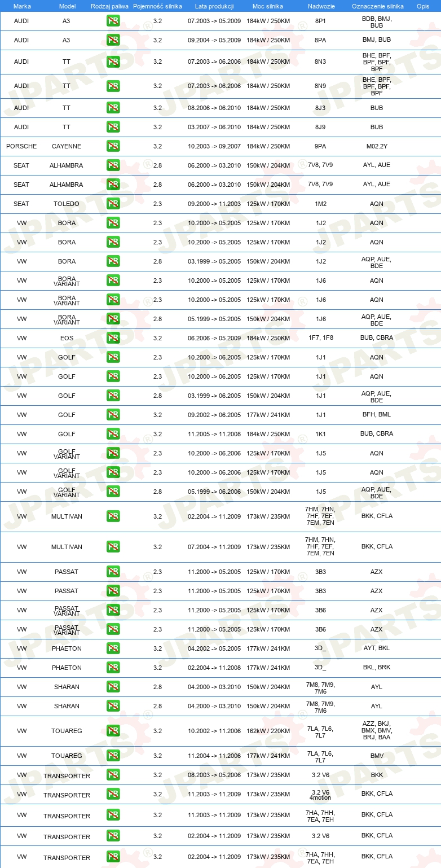This screenshot has height=868, width=441.
Task: Click the Pojemność silnika column header
Action: click(157, 6)
